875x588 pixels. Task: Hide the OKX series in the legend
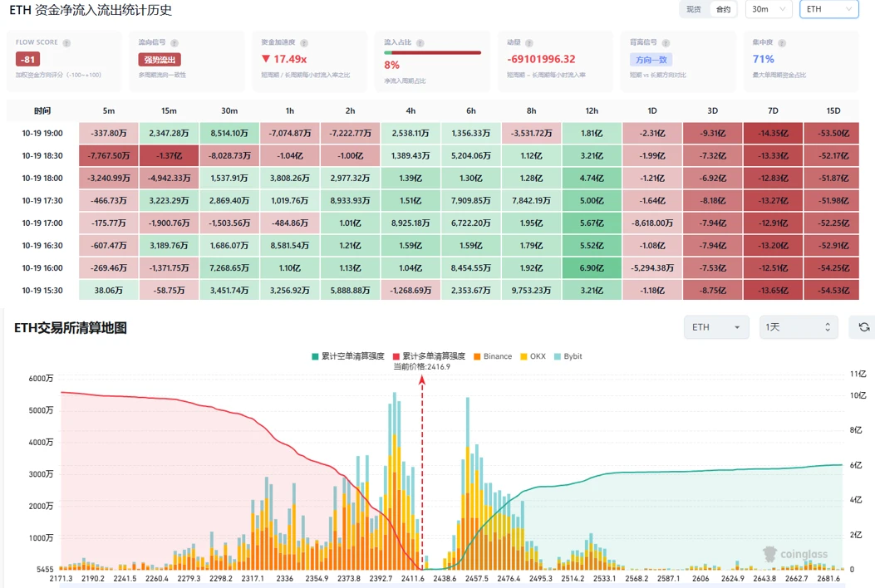pos(533,356)
